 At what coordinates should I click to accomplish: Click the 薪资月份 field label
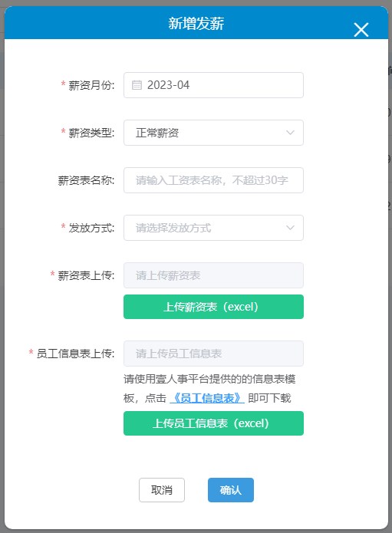91,85
